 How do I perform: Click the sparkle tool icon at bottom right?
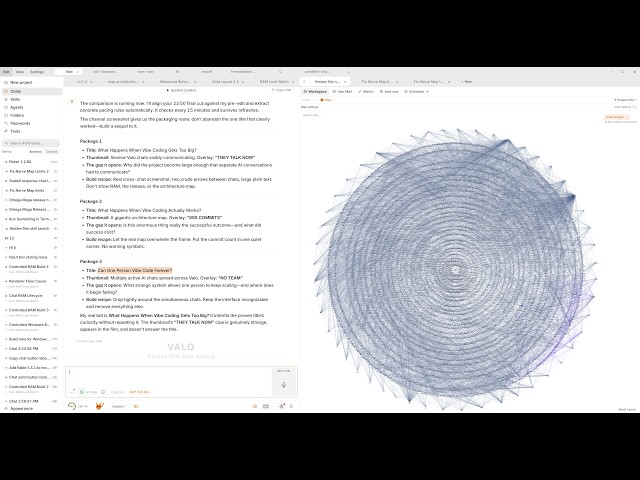coord(282,406)
